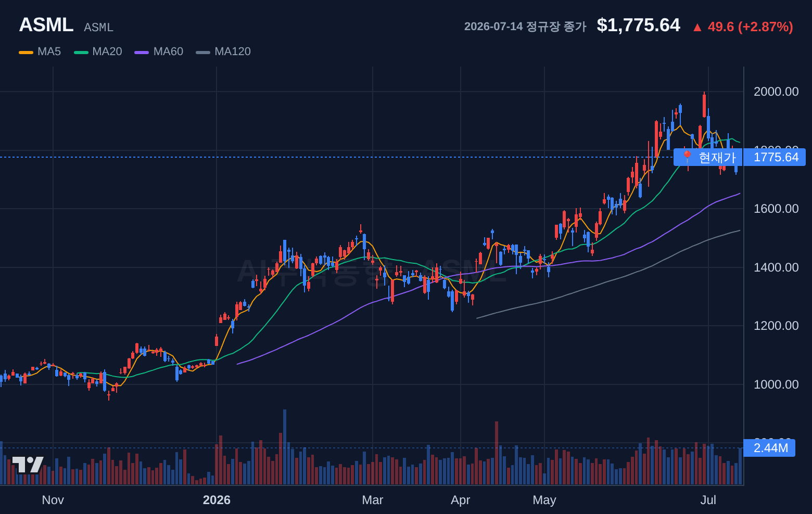Click the 2000.00 price axis label

click(x=776, y=92)
